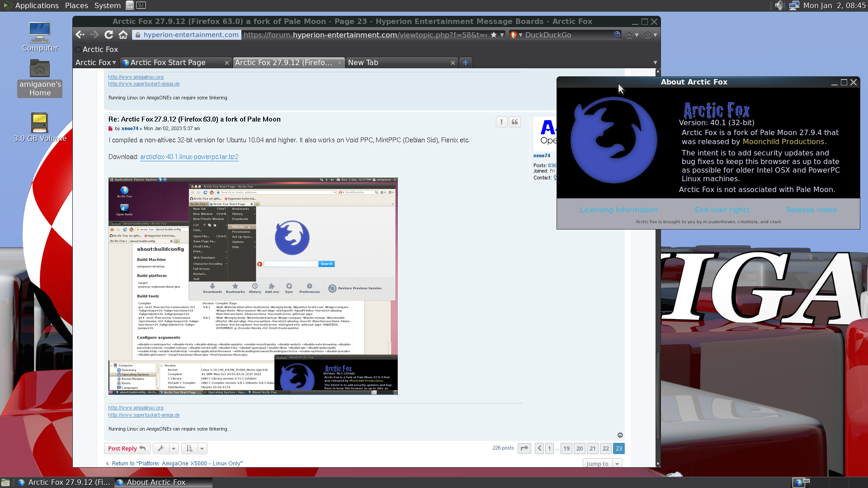Open the bookmarks star menu button

click(x=632, y=35)
